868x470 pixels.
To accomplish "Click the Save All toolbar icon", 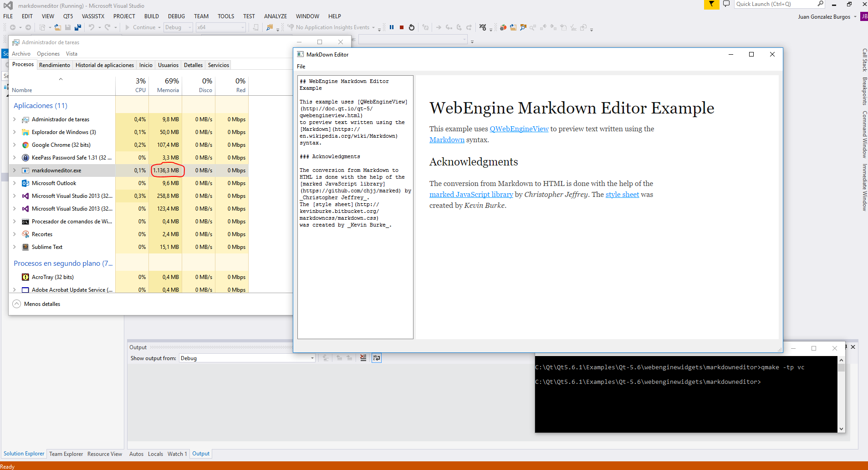I will point(78,27).
